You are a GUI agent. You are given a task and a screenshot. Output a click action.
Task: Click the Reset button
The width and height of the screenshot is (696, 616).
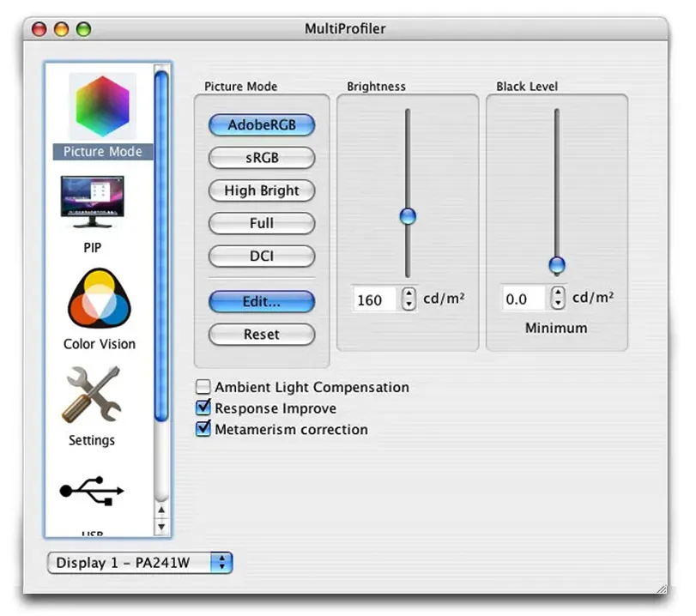click(262, 335)
